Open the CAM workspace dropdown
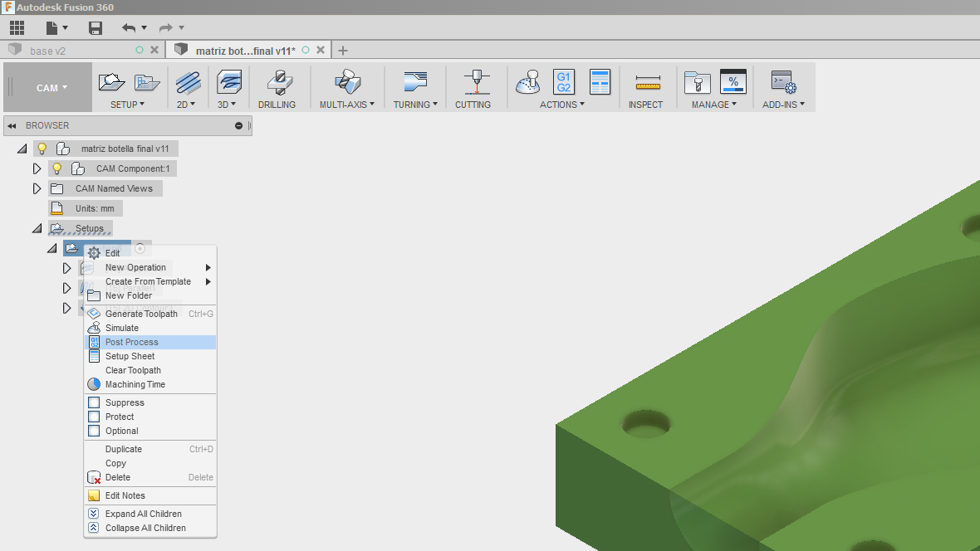The width and height of the screenshot is (980, 551). coord(51,87)
